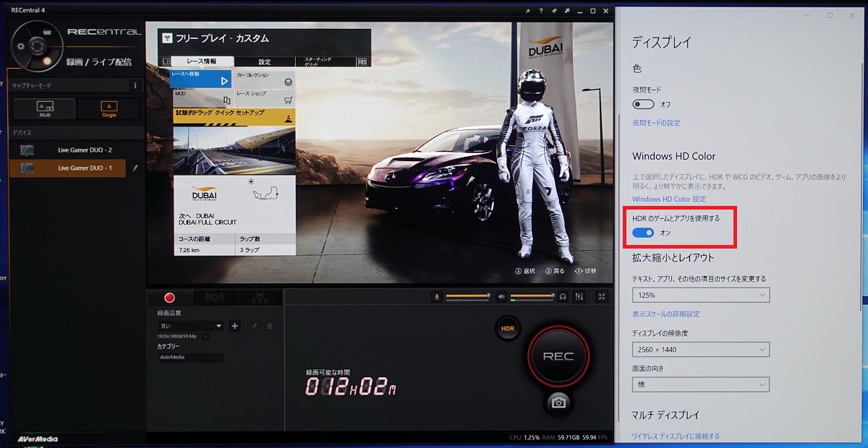The image size is (868, 448).
Task: Mute the speaker volume icon
Action: (501, 296)
